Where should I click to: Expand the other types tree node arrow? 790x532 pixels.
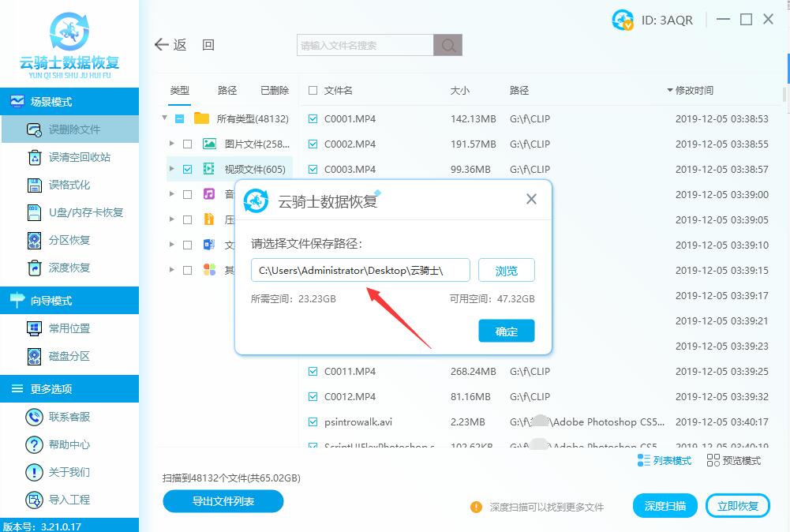pyautogui.click(x=172, y=269)
